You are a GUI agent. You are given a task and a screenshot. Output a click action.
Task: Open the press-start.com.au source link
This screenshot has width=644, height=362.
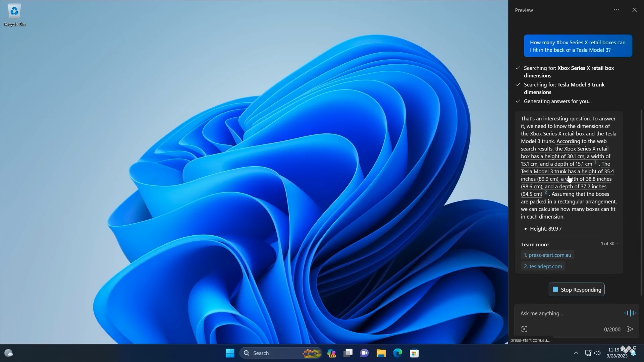[547, 255]
